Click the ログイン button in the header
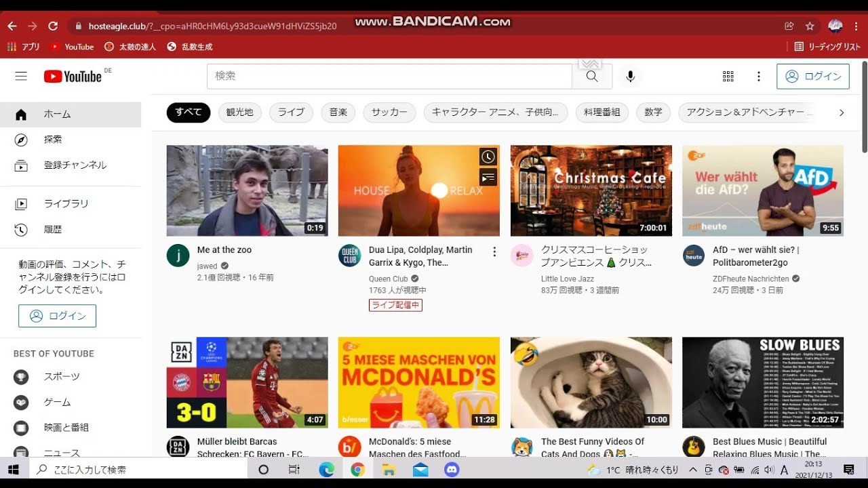The height and width of the screenshot is (488, 868). (x=813, y=76)
